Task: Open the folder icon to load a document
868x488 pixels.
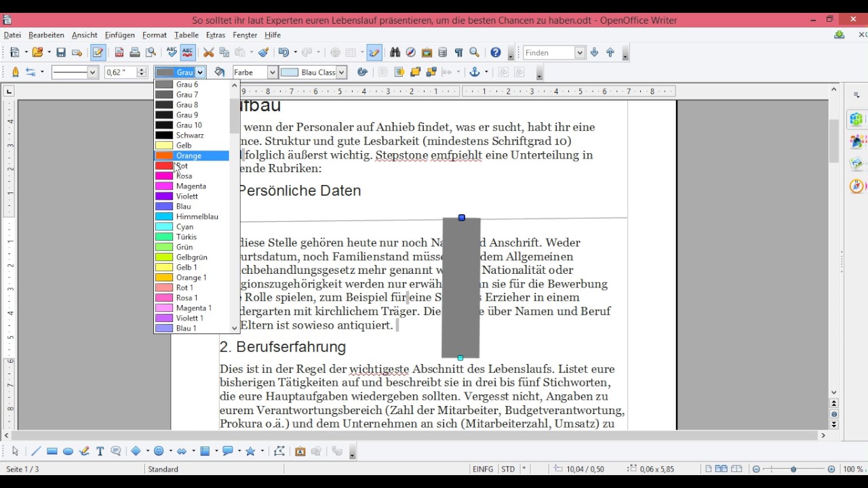Action: pos(37,52)
